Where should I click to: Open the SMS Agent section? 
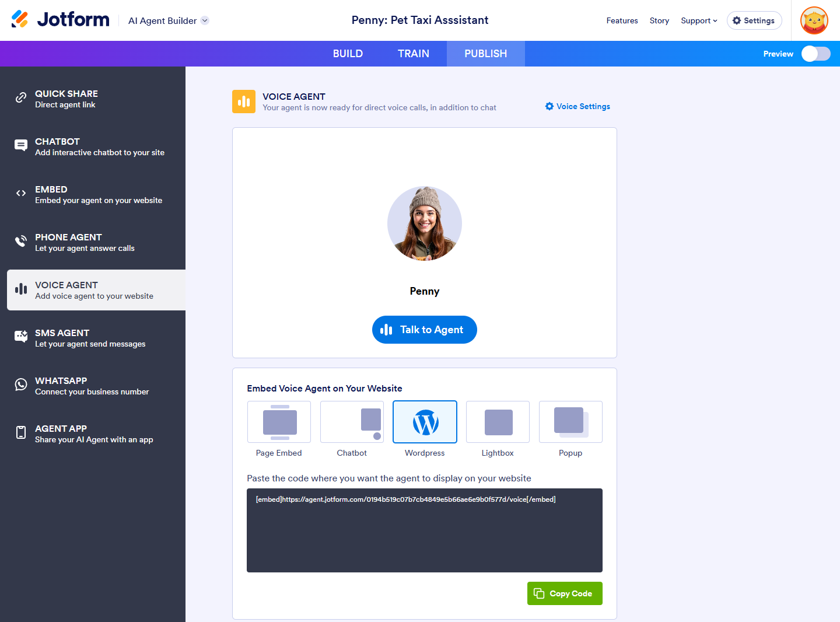tap(96, 338)
